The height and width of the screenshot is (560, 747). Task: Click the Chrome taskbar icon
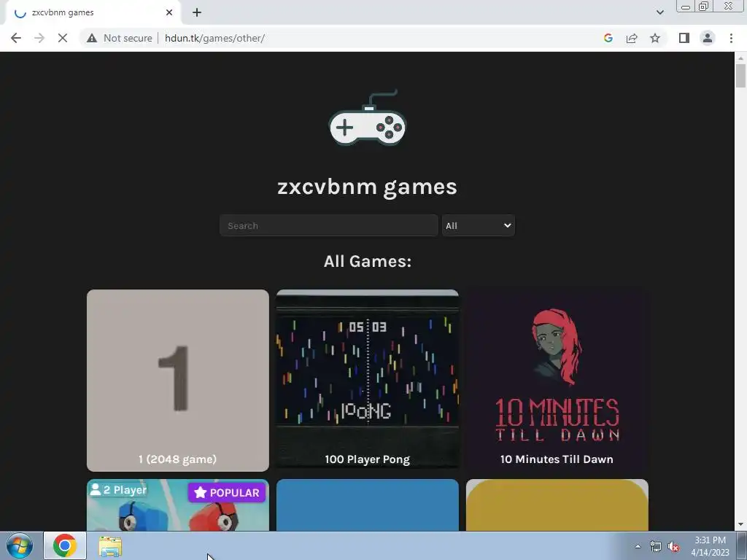65,545
